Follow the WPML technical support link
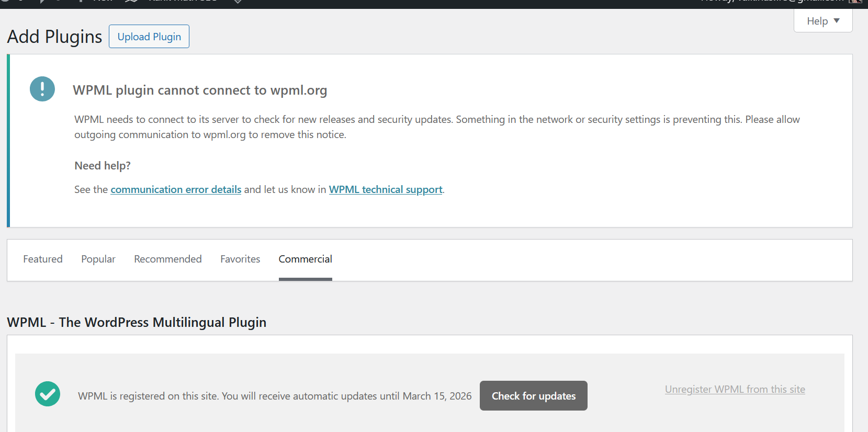The width and height of the screenshot is (868, 432). pyautogui.click(x=386, y=189)
